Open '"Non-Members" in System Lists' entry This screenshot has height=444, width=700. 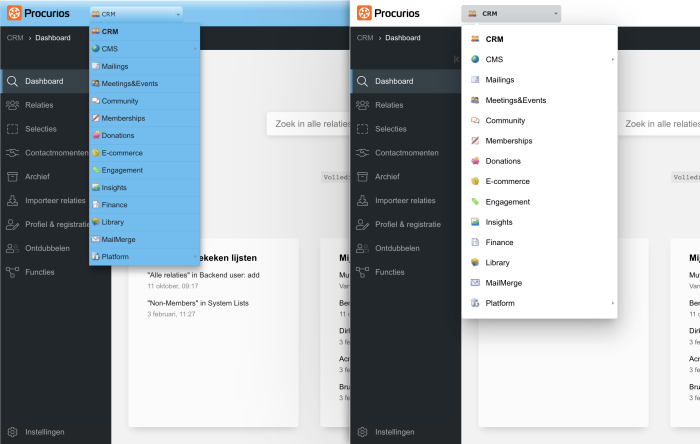coord(198,303)
